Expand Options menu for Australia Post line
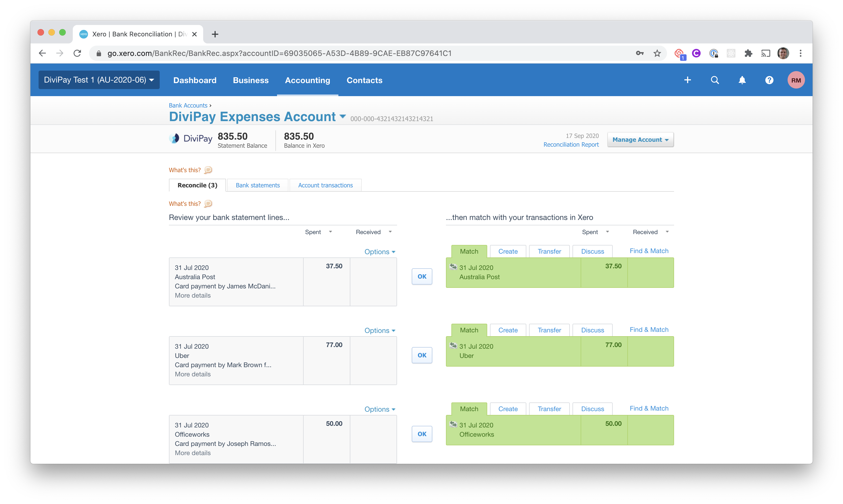Image resolution: width=843 pixels, height=504 pixels. 379,252
